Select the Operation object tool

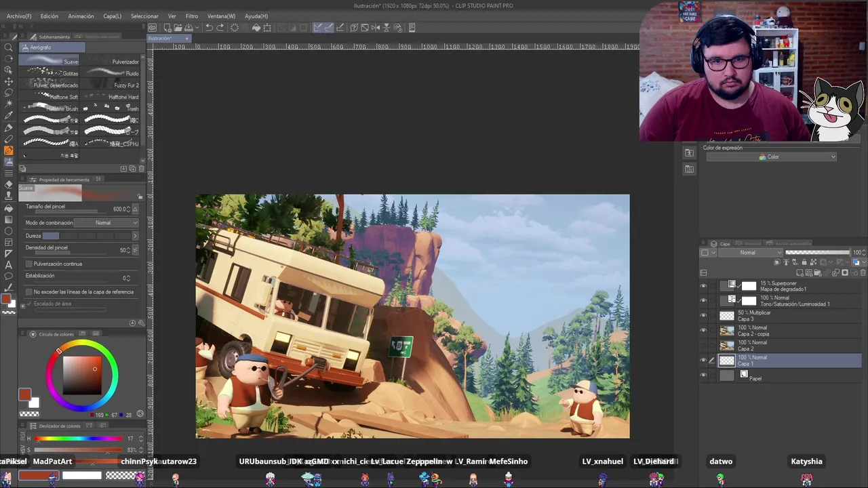(x=9, y=69)
